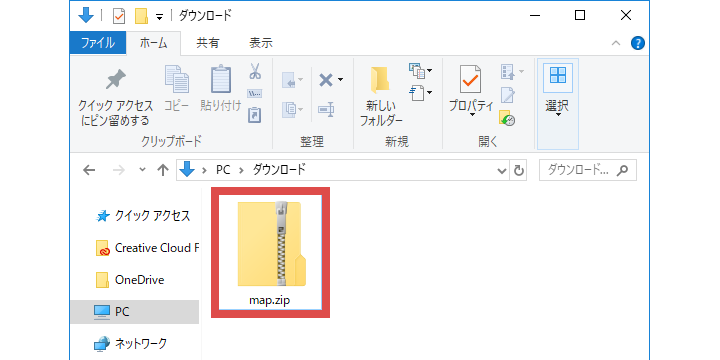Click the Cut scissors icon
Screen dimensions: 720x360
click(x=255, y=71)
